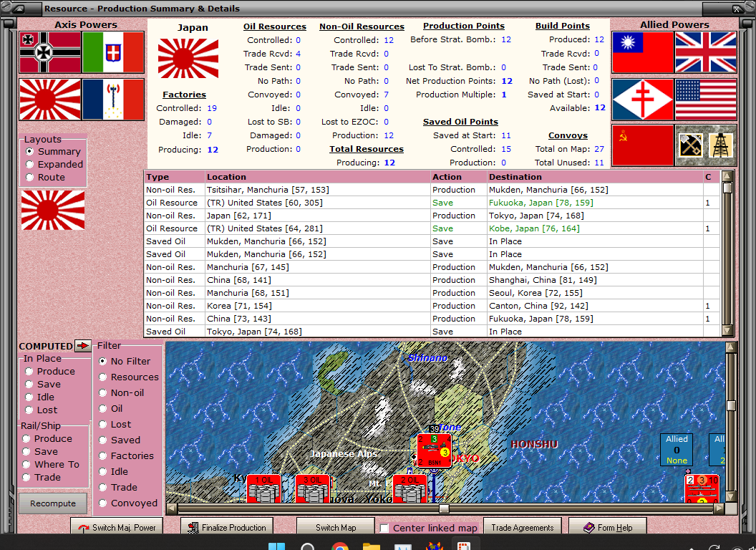
Task: Select the Chinese flag under Allied Powers
Action: (x=643, y=52)
